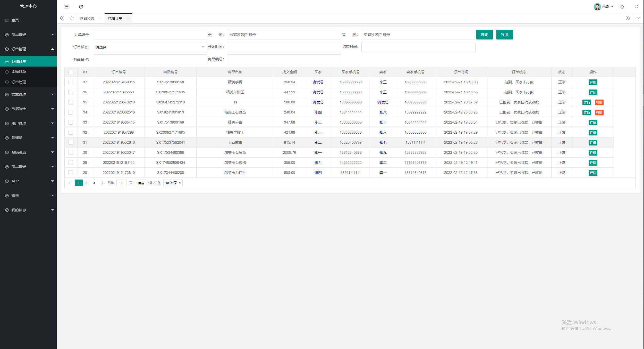Tick the checkbox for order ID 35
This screenshot has height=349, width=644.
pos(71,102)
